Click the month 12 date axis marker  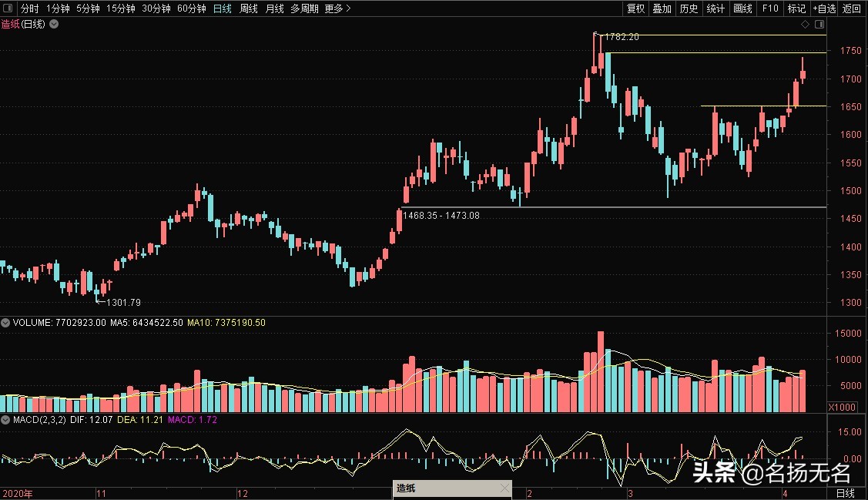coord(243,493)
